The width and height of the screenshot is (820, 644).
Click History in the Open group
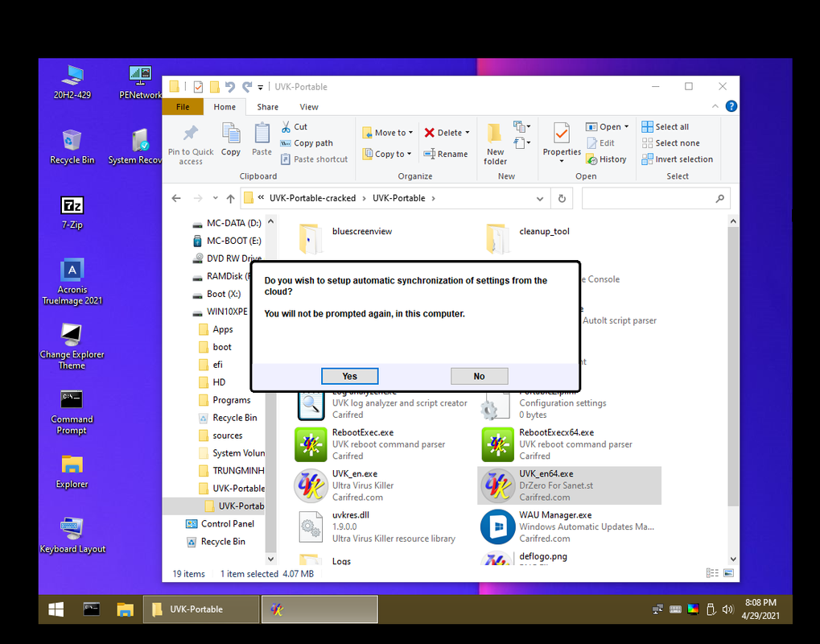click(x=607, y=159)
